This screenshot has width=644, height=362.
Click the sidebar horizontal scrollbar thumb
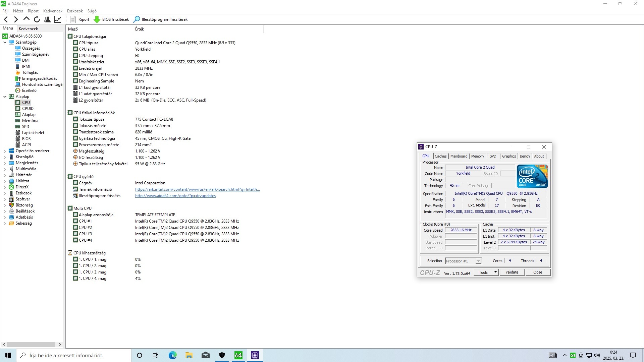[31, 344]
